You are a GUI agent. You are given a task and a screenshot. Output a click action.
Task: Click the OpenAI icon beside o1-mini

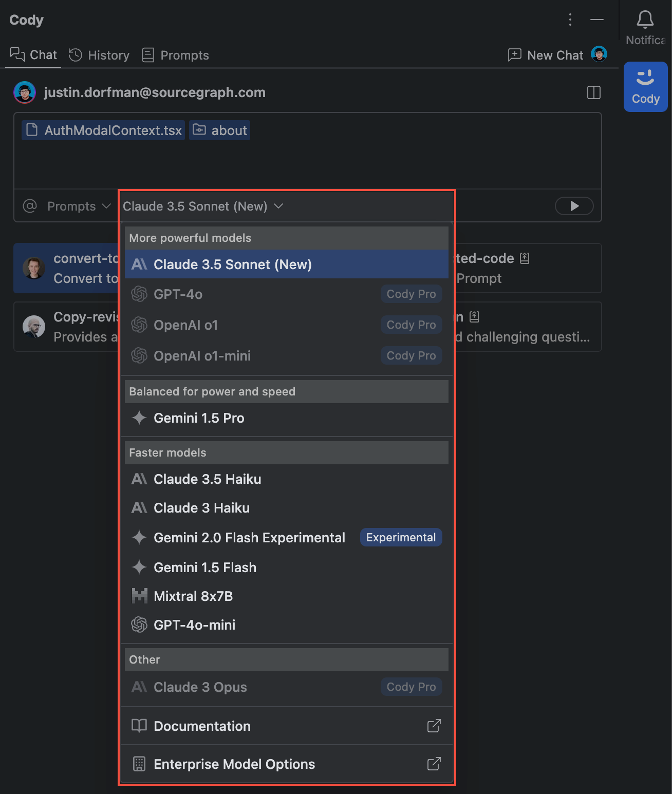139,355
